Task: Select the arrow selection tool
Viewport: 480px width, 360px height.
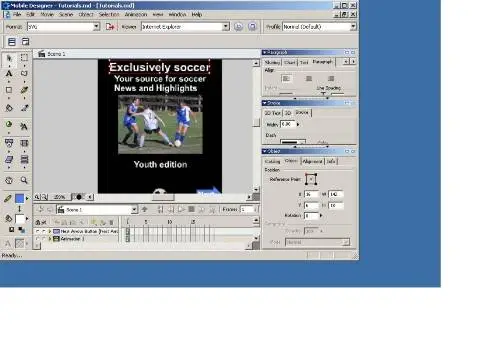Action: coord(9,58)
